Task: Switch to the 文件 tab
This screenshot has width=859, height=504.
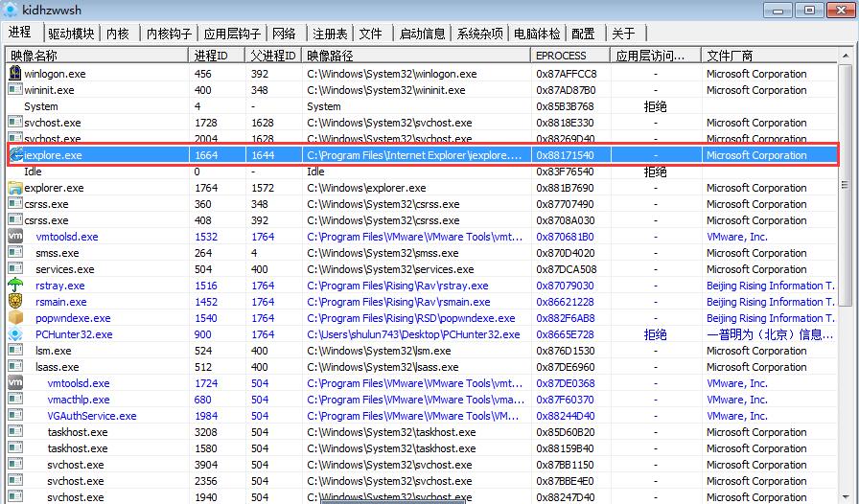Action: 370,34
